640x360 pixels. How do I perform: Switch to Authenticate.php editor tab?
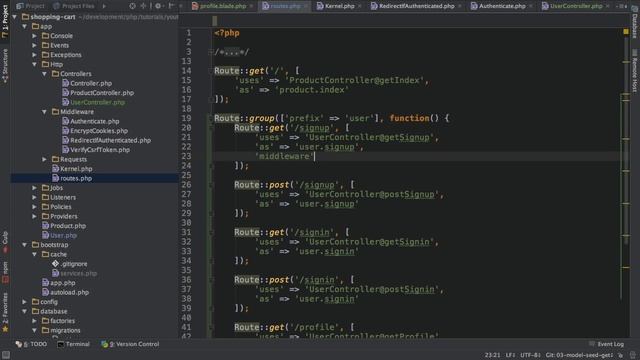(502, 6)
